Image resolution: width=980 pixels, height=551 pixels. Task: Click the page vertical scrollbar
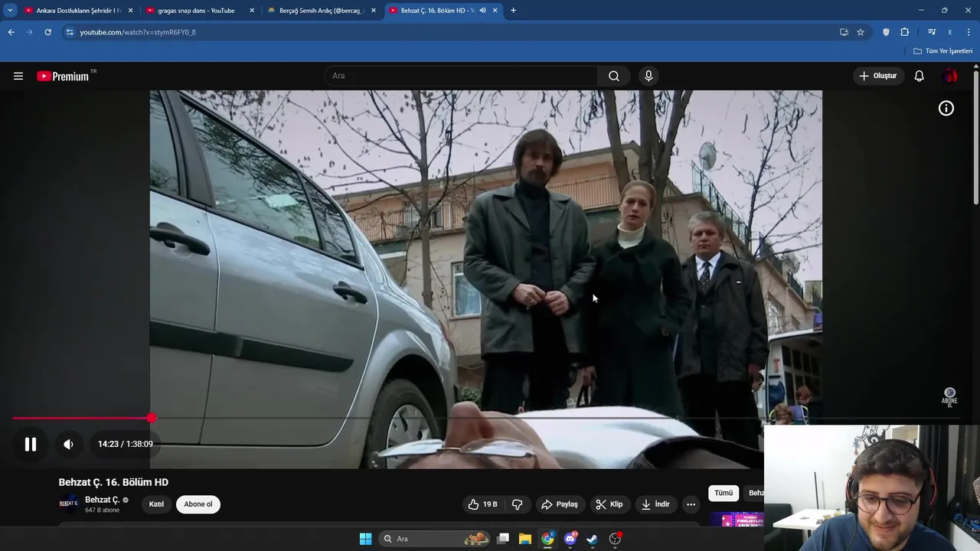click(976, 138)
